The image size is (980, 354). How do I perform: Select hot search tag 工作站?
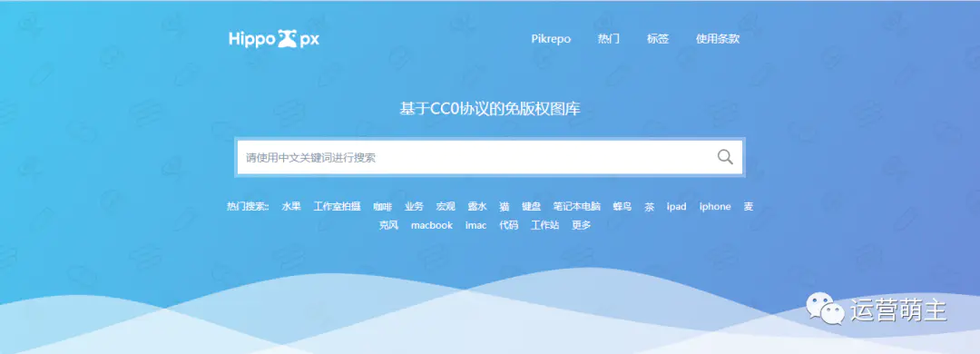click(x=544, y=225)
